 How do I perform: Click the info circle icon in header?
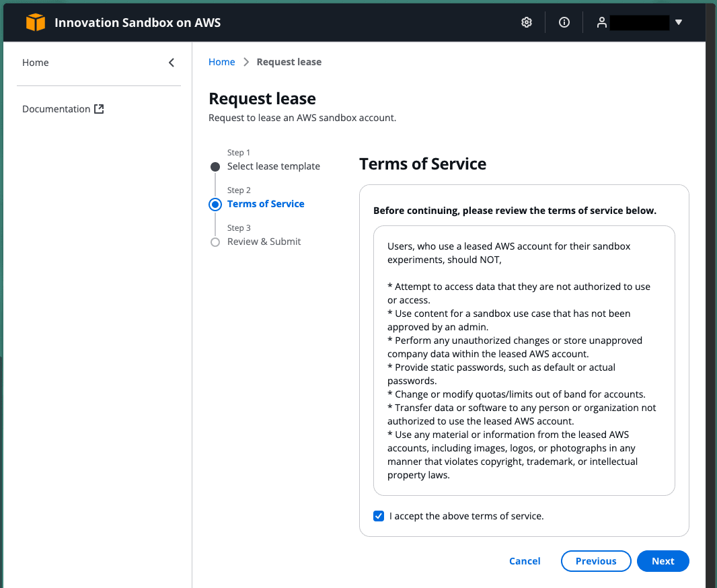pos(564,22)
